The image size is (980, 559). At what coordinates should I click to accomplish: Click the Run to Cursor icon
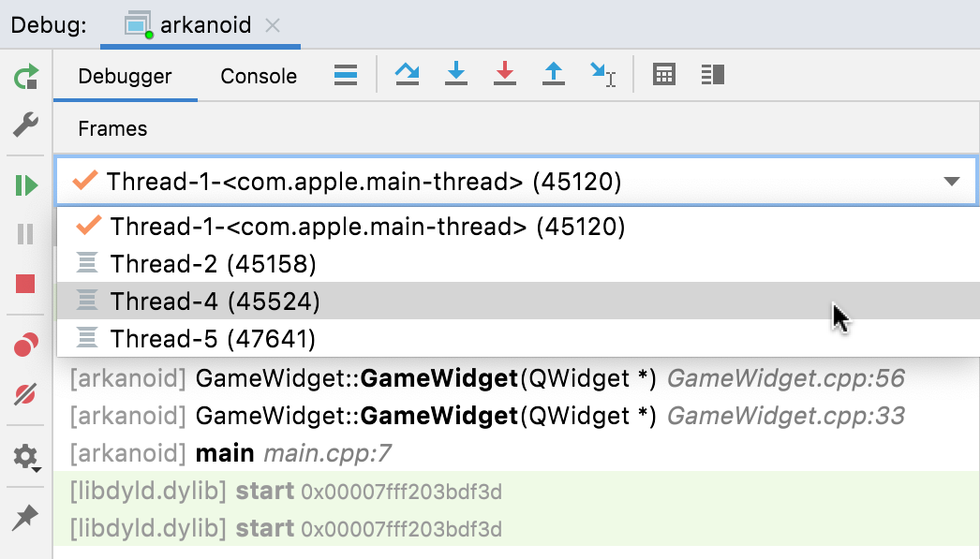click(601, 75)
